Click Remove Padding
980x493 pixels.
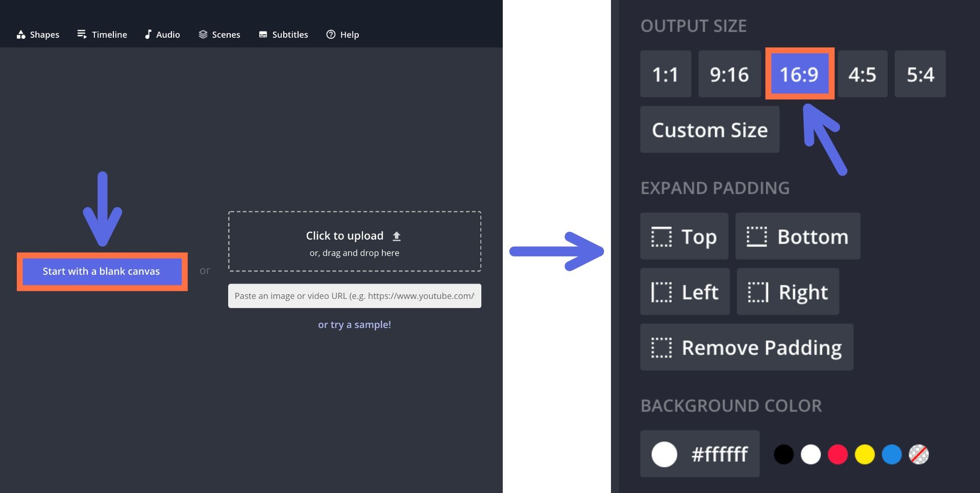[746, 347]
